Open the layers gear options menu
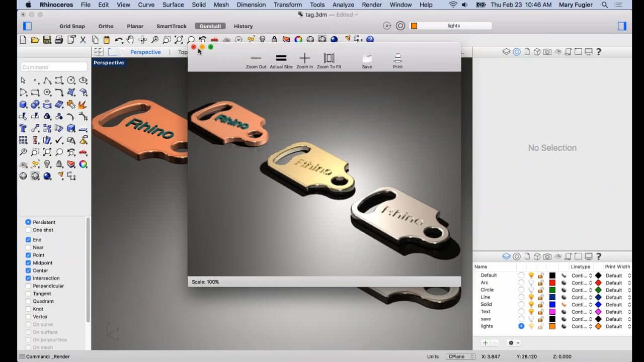The height and width of the screenshot is (362, 644). (513, 343)
